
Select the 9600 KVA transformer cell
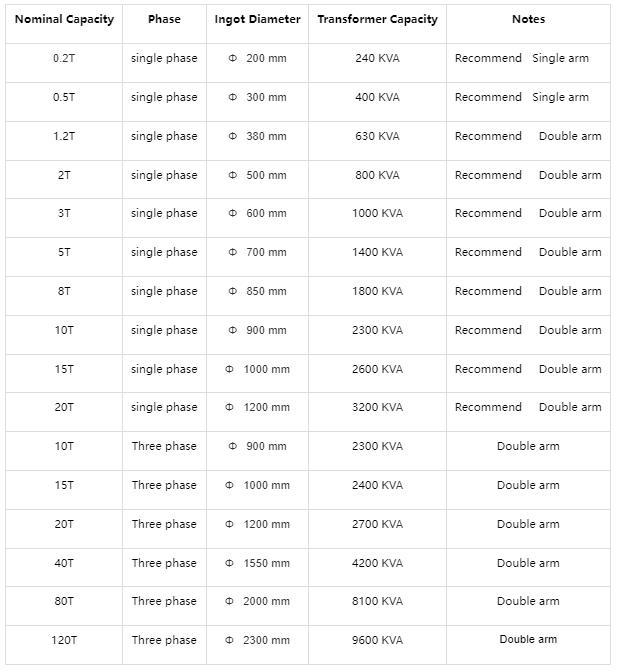(x=377, y=640)
